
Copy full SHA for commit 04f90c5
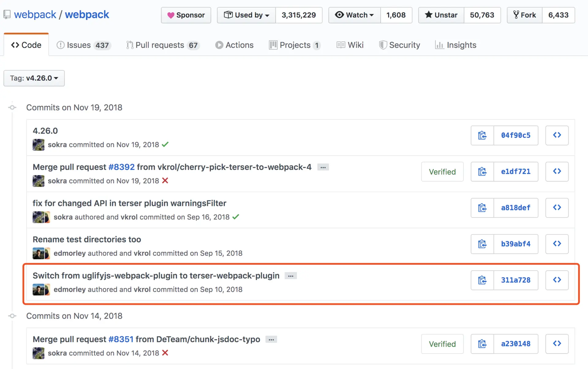point(482,135)
